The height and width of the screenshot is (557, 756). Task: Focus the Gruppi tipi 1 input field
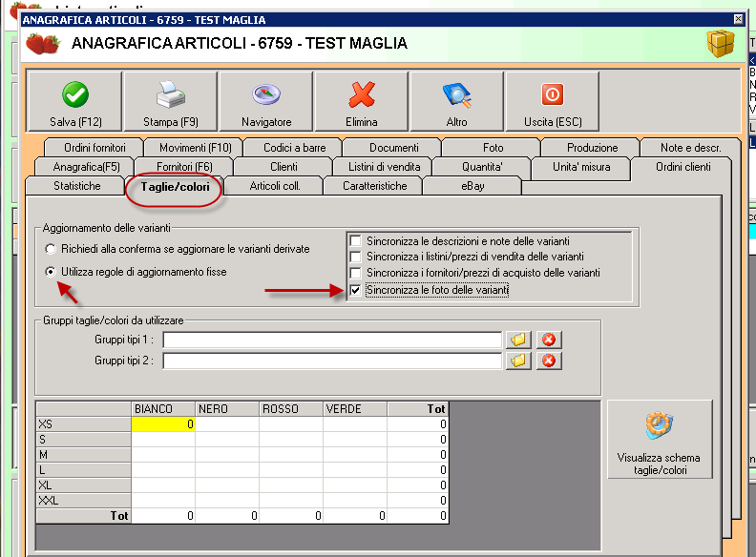click(332, 340)
